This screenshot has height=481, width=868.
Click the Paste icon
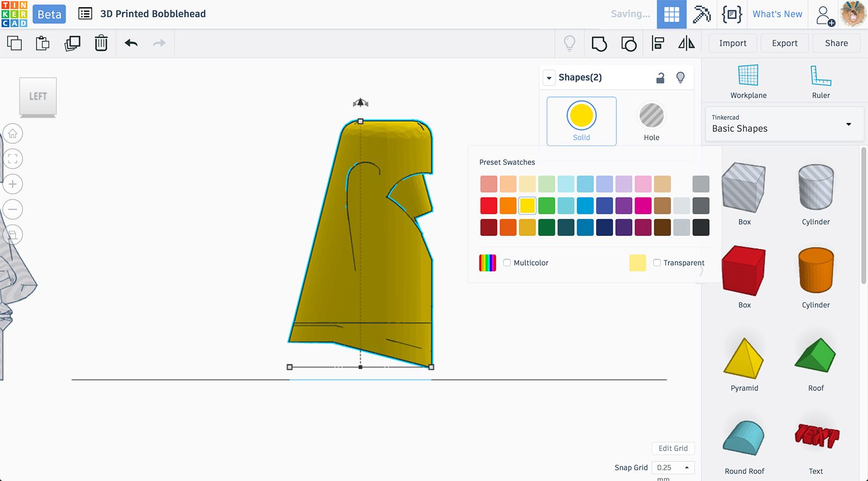tap(43, 43)
